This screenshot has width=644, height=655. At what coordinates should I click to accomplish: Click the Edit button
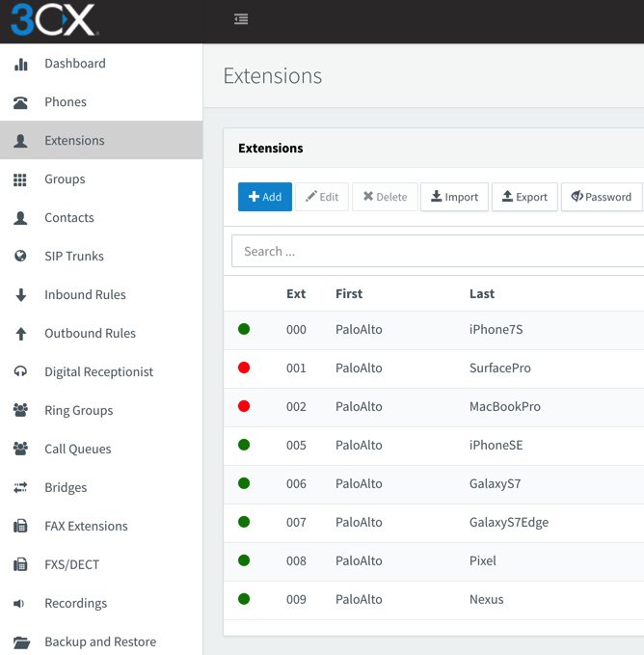[322, 197]
